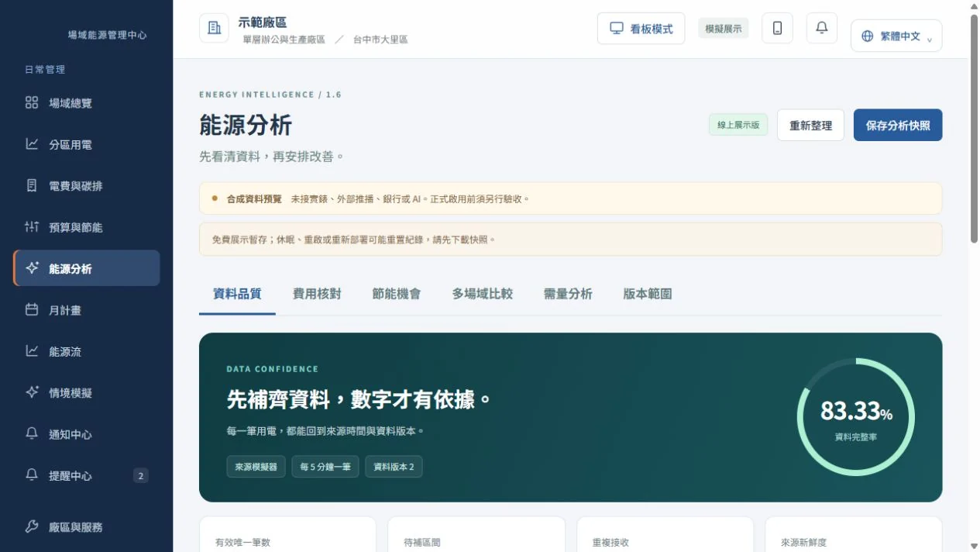Open the 版本範圍 tab
Screen dimensions: 980x552
pos(648,294)
